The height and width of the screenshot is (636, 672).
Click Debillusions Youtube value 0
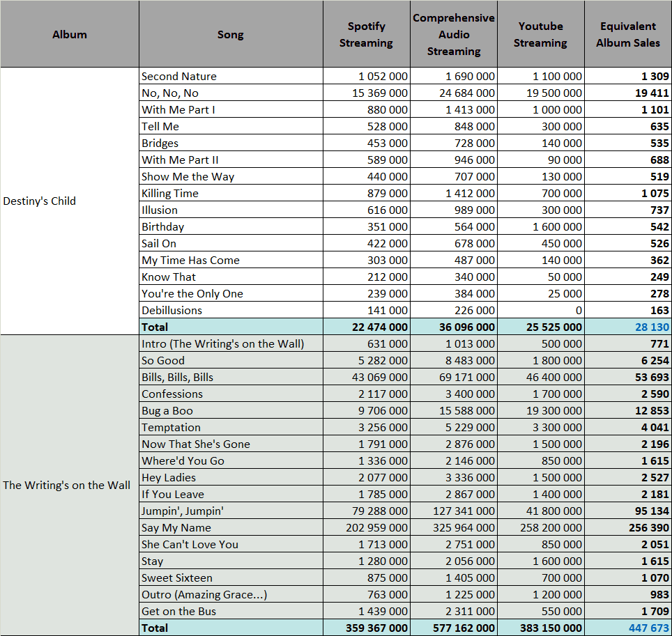click(x=540, y=310)
